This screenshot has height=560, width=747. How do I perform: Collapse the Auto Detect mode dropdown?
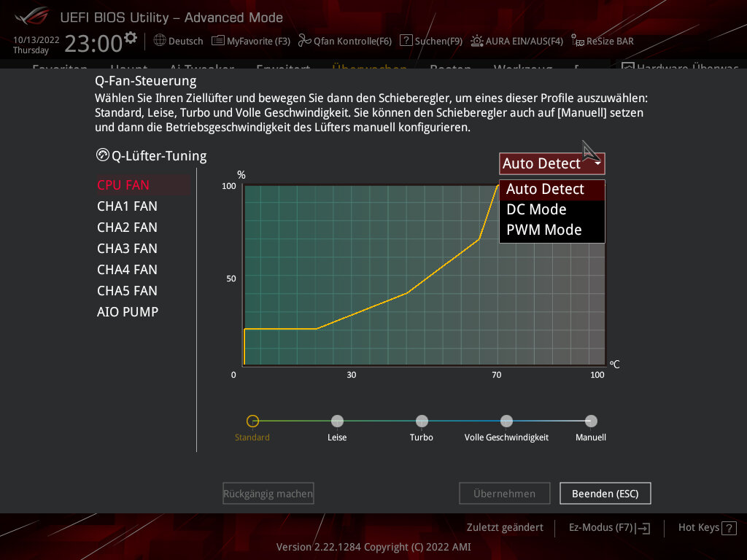click(x=551, y=163)
